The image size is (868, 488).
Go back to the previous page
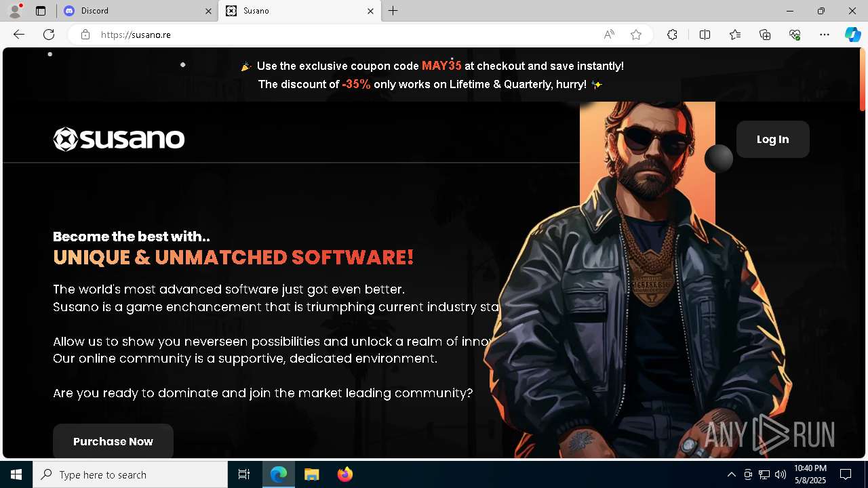click(x=19, y=35)
